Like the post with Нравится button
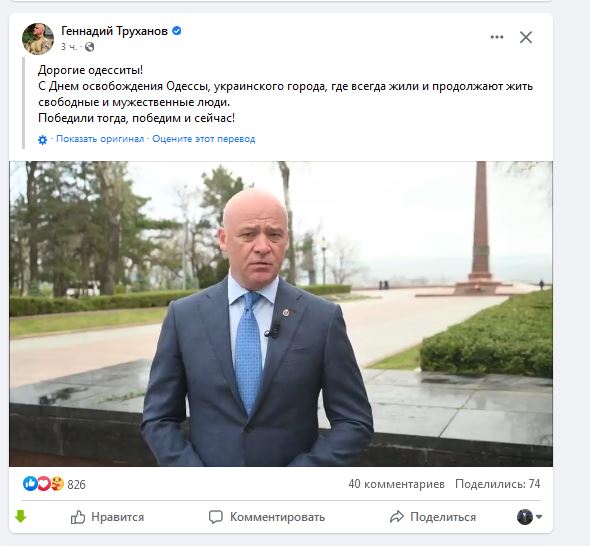The height and width of the screenshot is (546, 590). point(107,517)
